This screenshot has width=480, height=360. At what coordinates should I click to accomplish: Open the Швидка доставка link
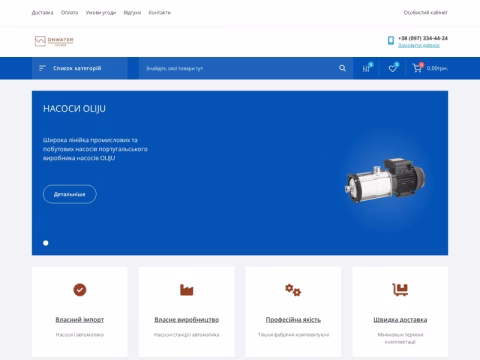[400, 319]
